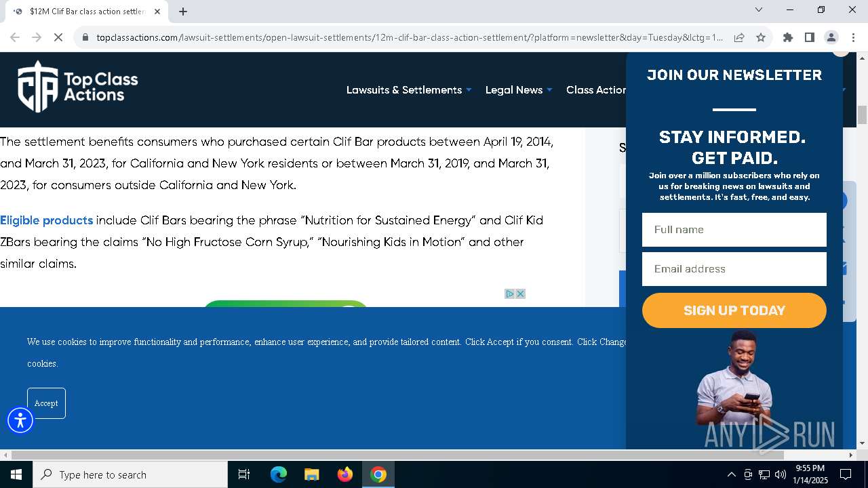Open Windows Start menu
Screen dimensions: 868x488
16,474
